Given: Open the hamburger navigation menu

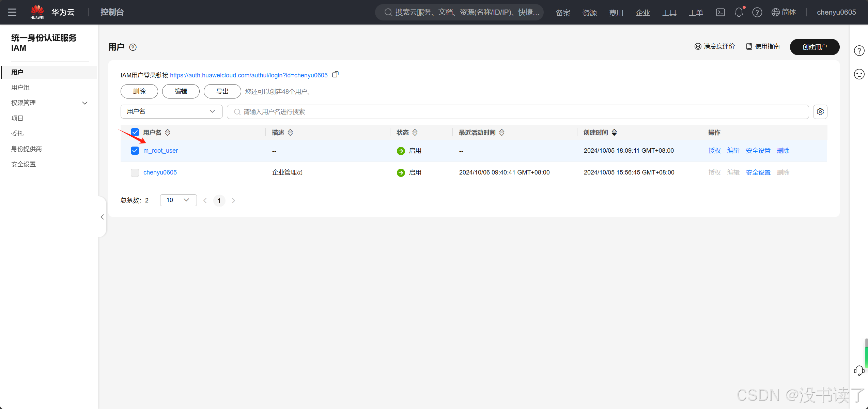Looking at the screenshot, I should click(12, 12).
